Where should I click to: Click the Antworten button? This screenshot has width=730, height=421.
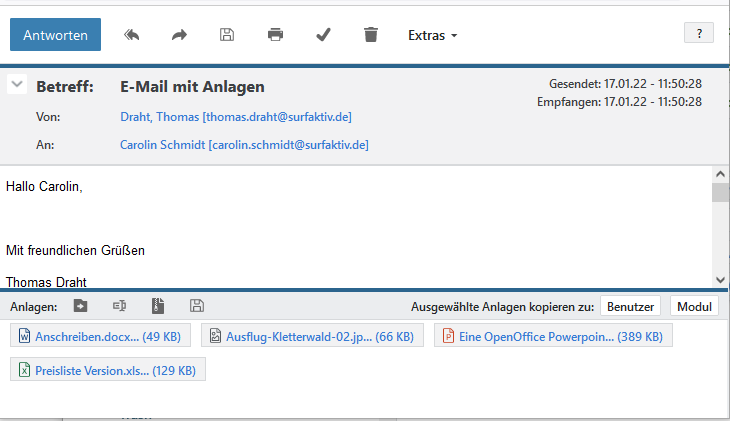coord(55,35)
